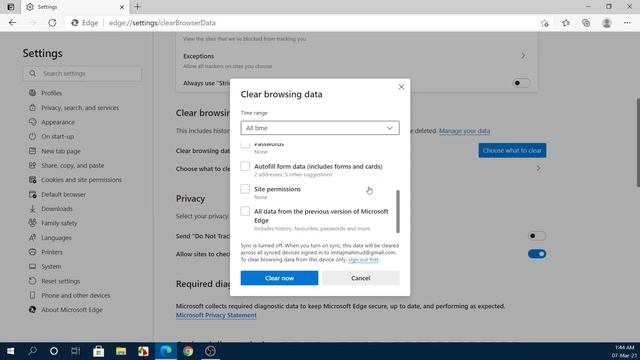Open Appearance settings section
The width and height of the screenshot is (640, 360).
point(58,122)
